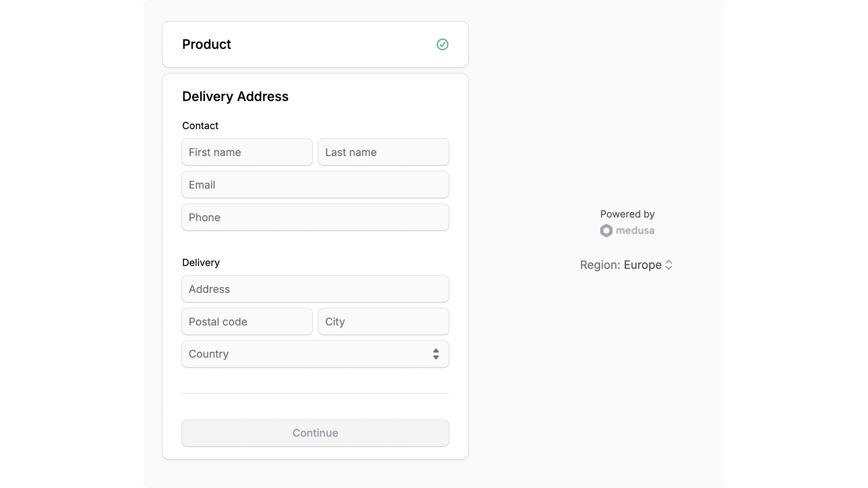This screenshot has height=488, width=868.
Task: Click inside the Address field
Action: 315,289
